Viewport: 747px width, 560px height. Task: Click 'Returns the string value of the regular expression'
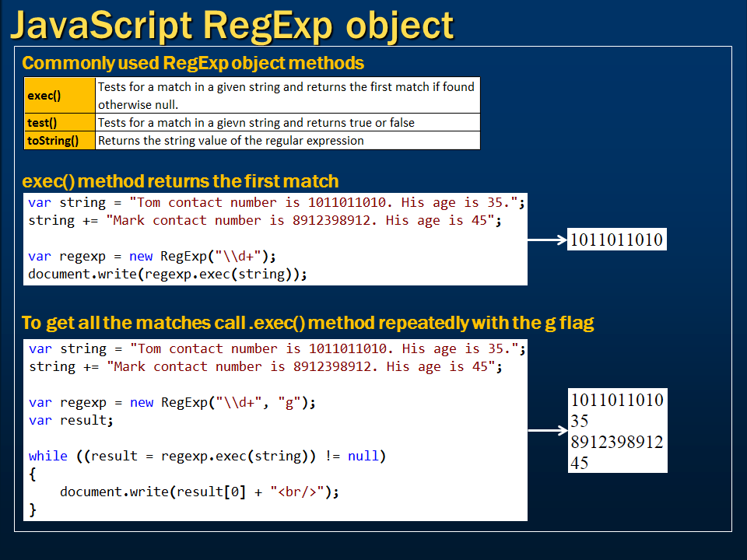pyautogui.click(x=230, y=141)
